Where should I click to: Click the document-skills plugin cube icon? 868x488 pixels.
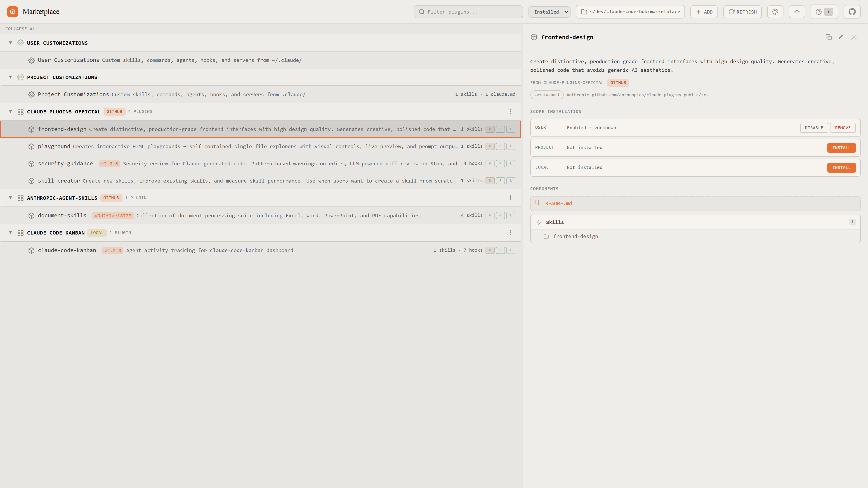pos(31,216)
